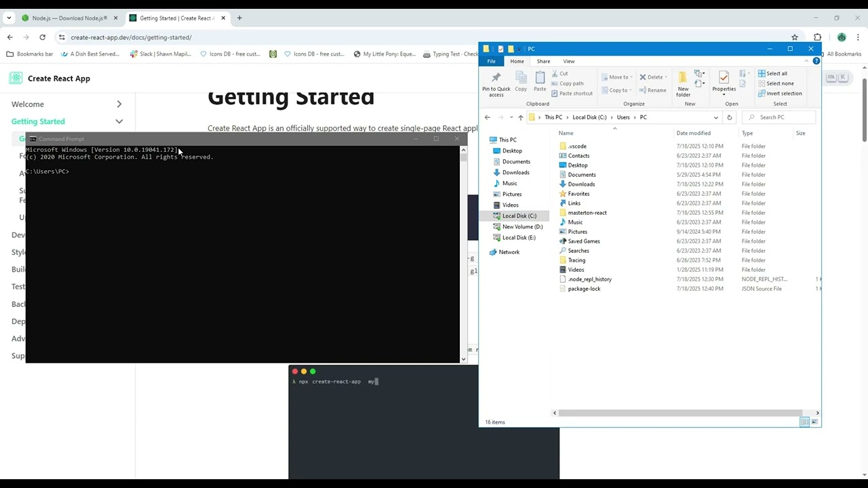Switch to the Home ribbon tab
Viewport: 868px width, 488px height.
(x=517, y=61)
